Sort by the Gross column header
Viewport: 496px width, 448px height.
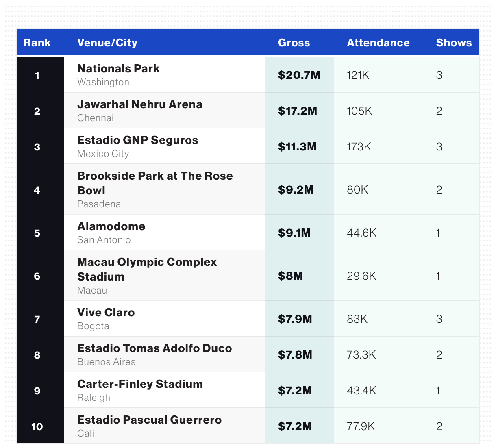coord(294,43)
